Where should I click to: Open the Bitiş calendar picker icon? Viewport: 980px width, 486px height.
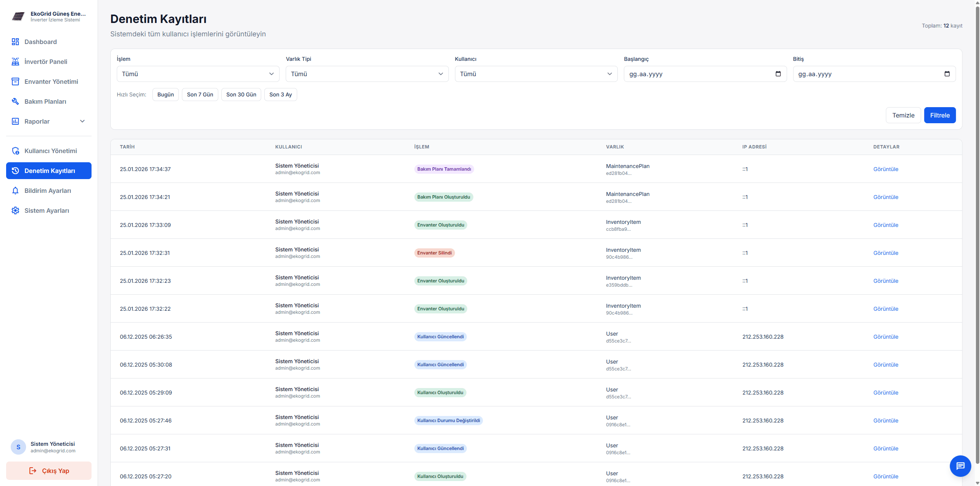(947, 74)
